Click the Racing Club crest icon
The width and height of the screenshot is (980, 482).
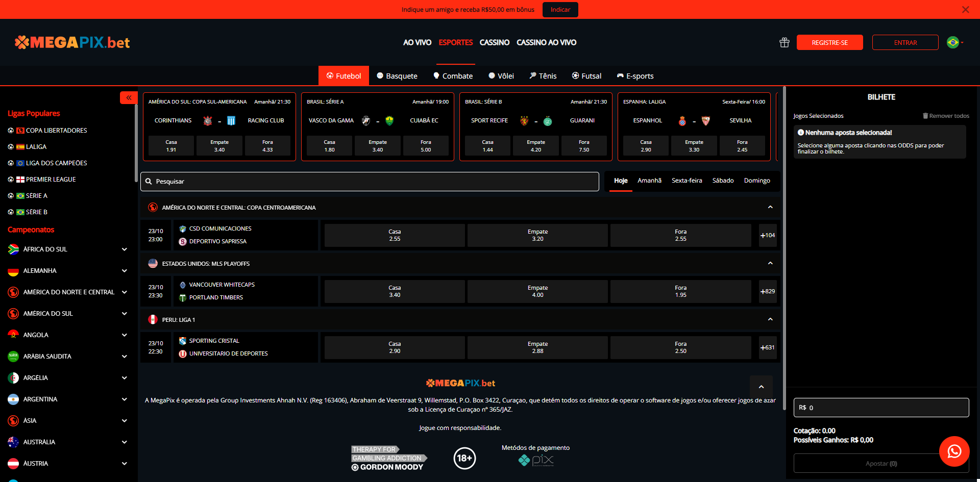231,121
